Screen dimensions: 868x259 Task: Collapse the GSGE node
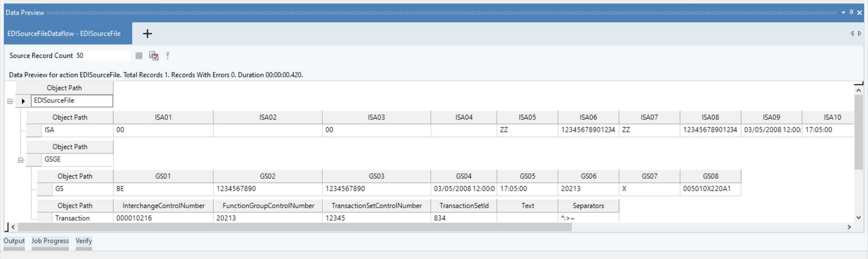(20, 160)
